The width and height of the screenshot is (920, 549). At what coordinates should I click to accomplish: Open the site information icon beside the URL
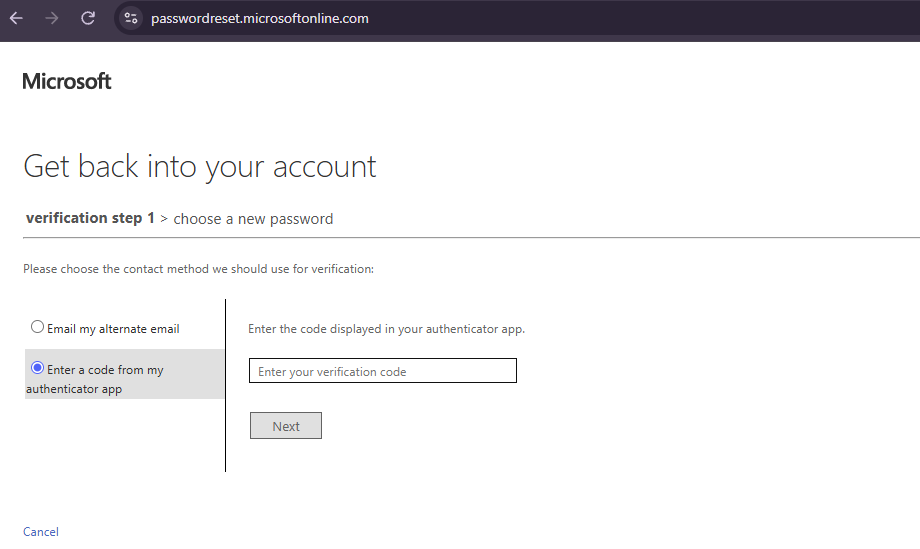[131, 18]
